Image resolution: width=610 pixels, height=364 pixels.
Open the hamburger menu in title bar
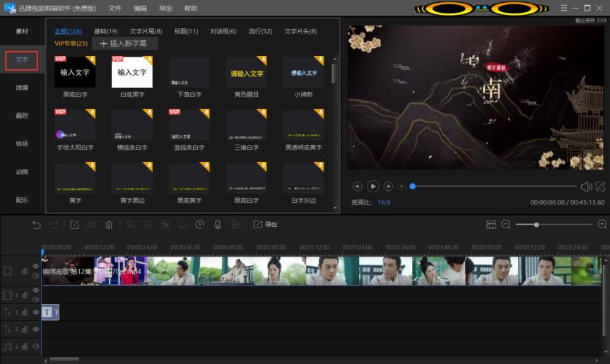564,8
